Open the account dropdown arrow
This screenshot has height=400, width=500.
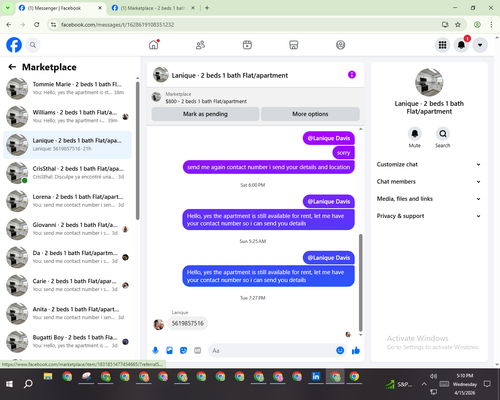[480, 45]
